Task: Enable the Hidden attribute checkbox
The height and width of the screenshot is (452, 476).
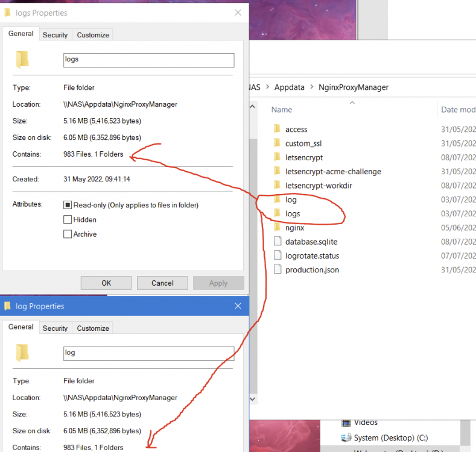Action: tap(68, 219)
